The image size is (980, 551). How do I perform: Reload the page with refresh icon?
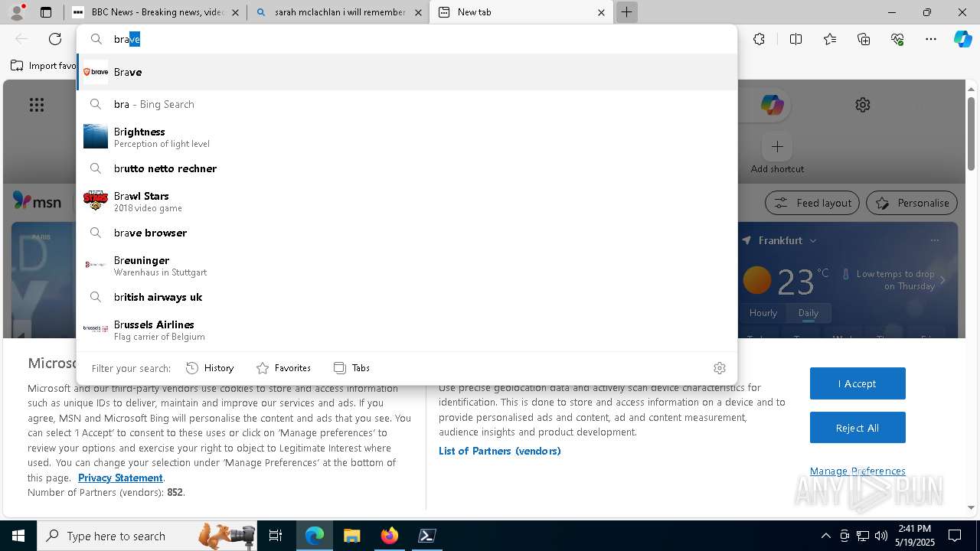click(x=55, y=39)
